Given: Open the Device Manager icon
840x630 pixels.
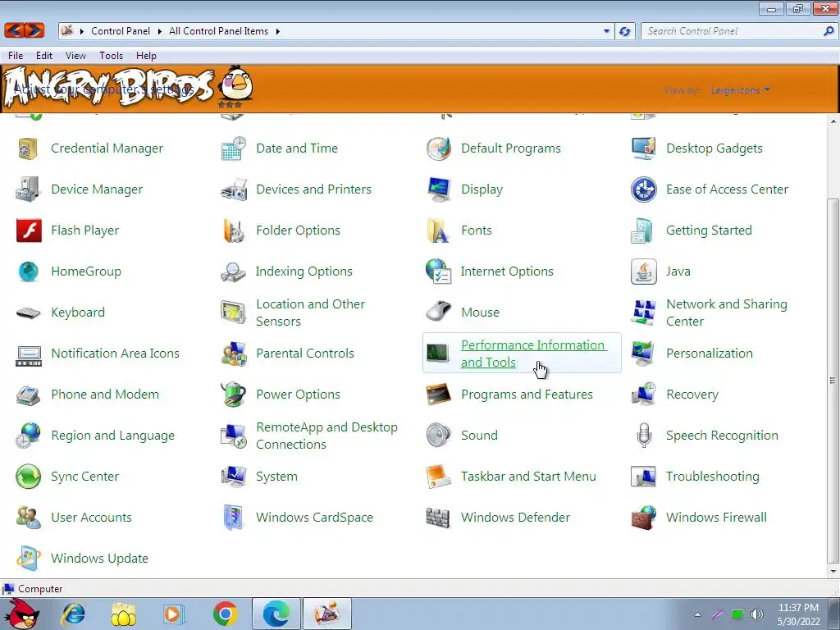Looking at the screenshot, I should (x=28, y=189).
